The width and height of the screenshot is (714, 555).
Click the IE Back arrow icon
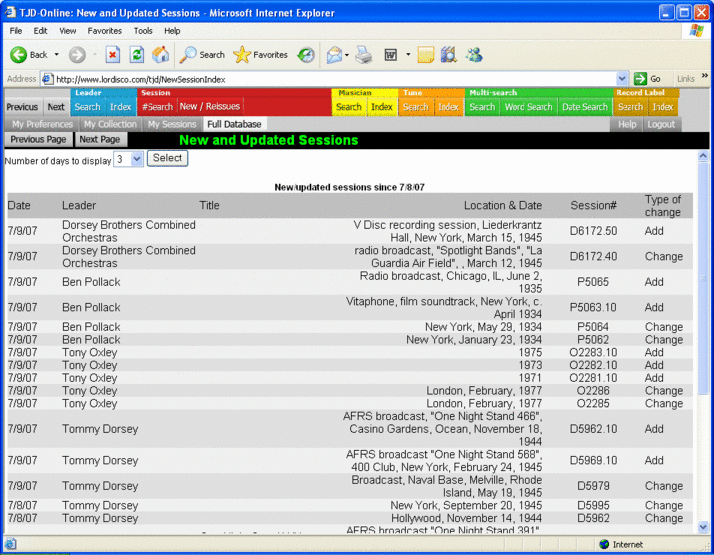(18, 55)
